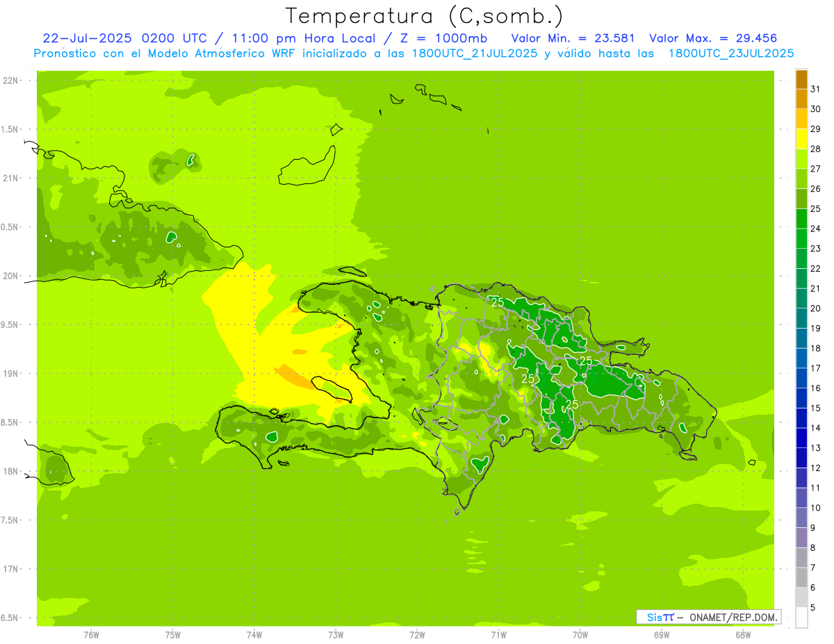Click the color scale label "24"
The image size is (834, 644).
(816, 228)
